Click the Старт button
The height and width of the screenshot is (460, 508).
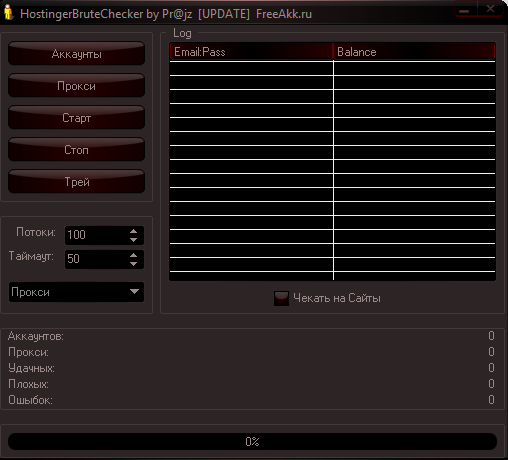pyautogui.click(x=76, y=118)
